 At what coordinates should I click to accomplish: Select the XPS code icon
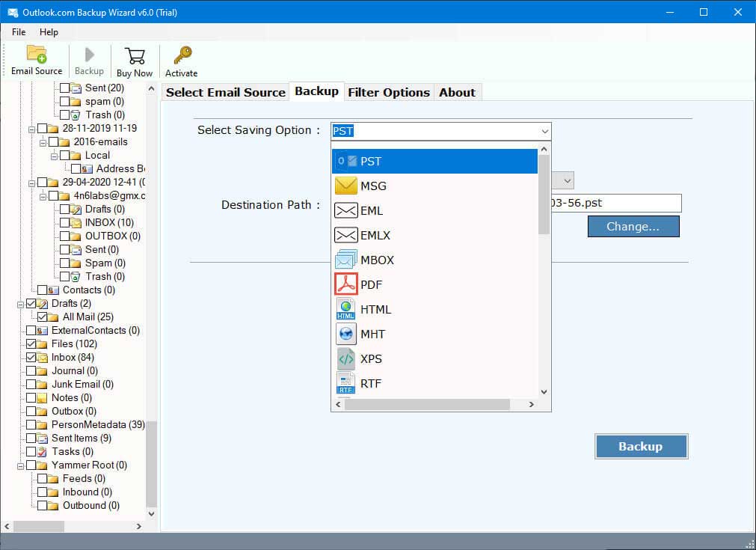345,358
